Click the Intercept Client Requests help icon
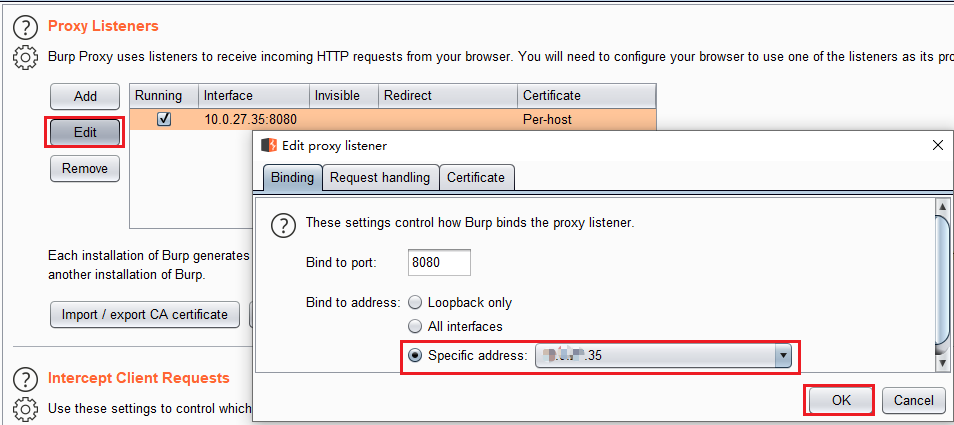This screenshot has width=954, height=425. coord(26,379)
